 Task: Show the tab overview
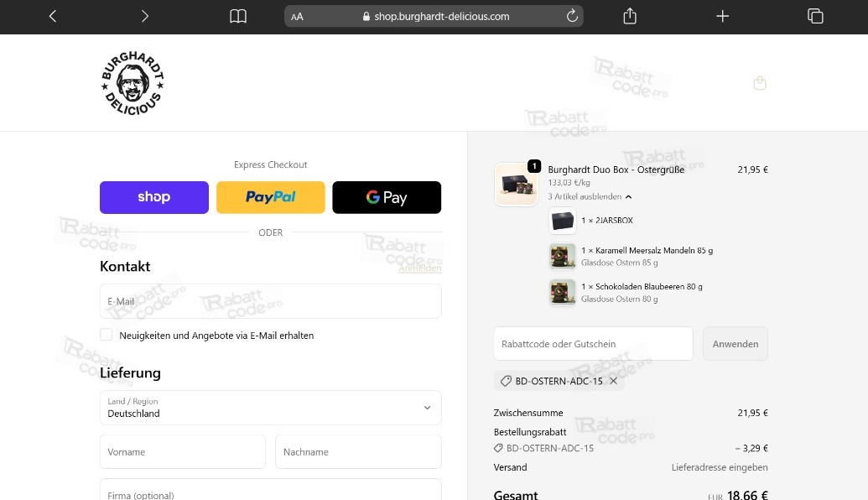[814, 16]
